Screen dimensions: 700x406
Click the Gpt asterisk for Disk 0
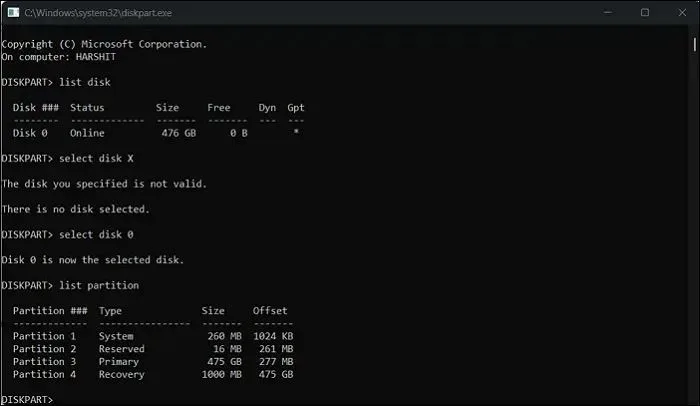point(296,133)
